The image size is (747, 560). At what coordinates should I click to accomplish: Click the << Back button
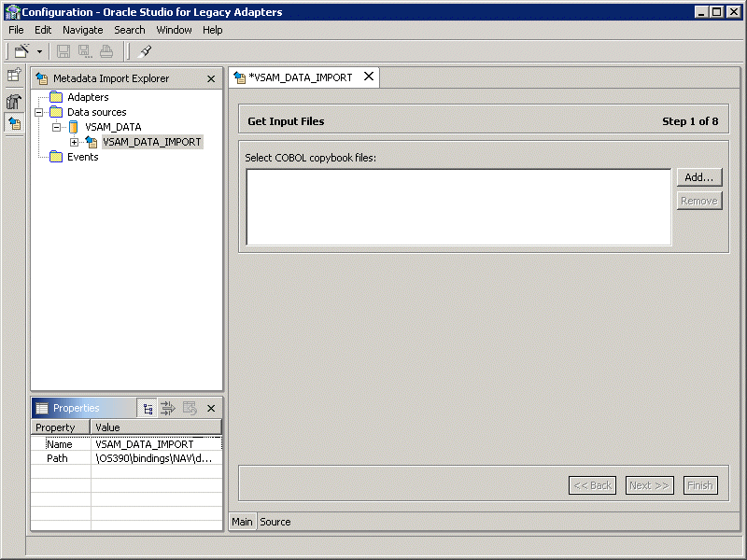tap(592, 485)
